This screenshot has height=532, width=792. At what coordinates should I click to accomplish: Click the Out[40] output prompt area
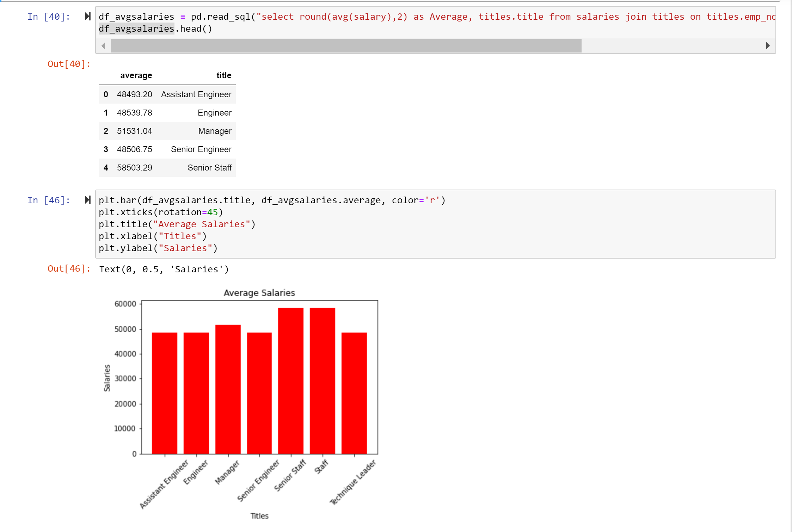tap(69, 64)
